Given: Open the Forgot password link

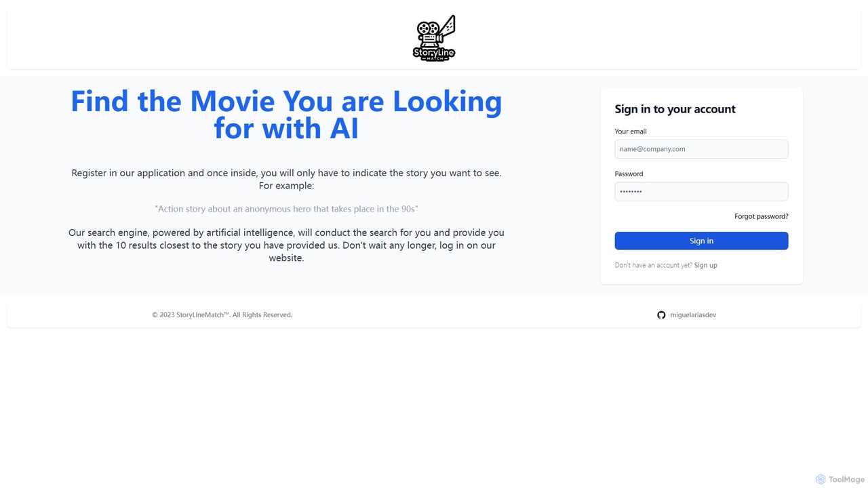Looking at the screenshot, I should pos(762,217).
